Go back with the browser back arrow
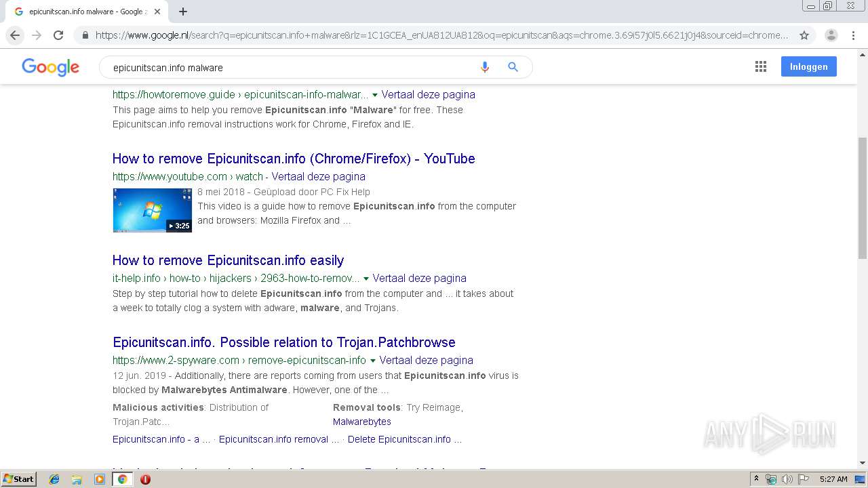The height and width of the screenshot is (488, 868). click(x=15, y=35)
